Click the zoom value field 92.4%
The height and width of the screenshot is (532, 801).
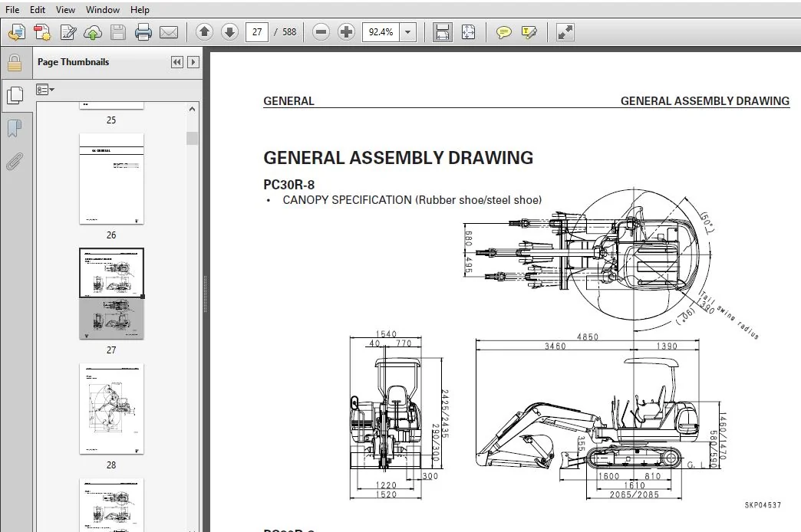pos(381,32)
